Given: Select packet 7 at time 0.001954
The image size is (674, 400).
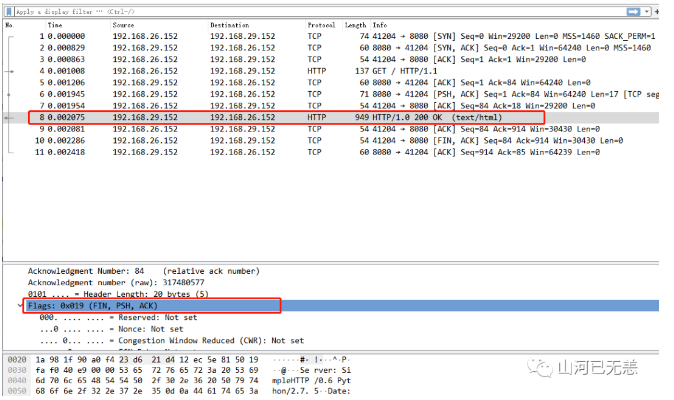Looking at the screenshot, I should point(331,106).
